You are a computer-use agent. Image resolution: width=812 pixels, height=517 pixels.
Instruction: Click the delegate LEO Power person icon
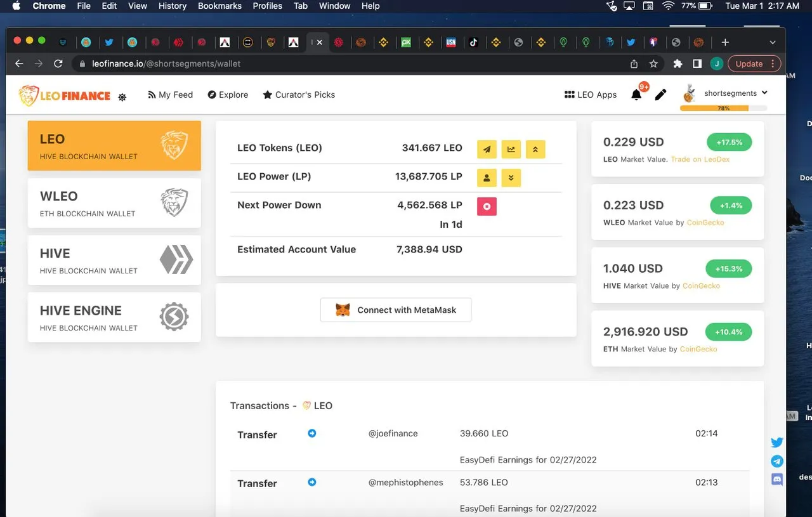(487, 178)
